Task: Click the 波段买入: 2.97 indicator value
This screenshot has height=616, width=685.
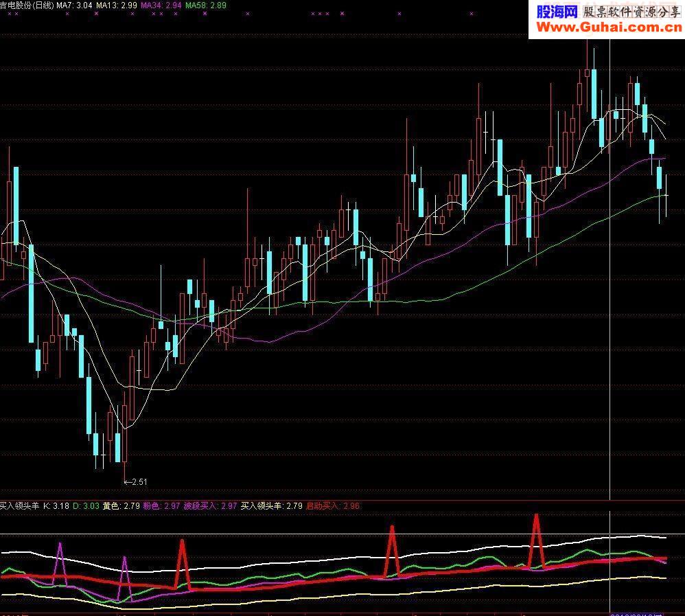Action: pos(210,506)
